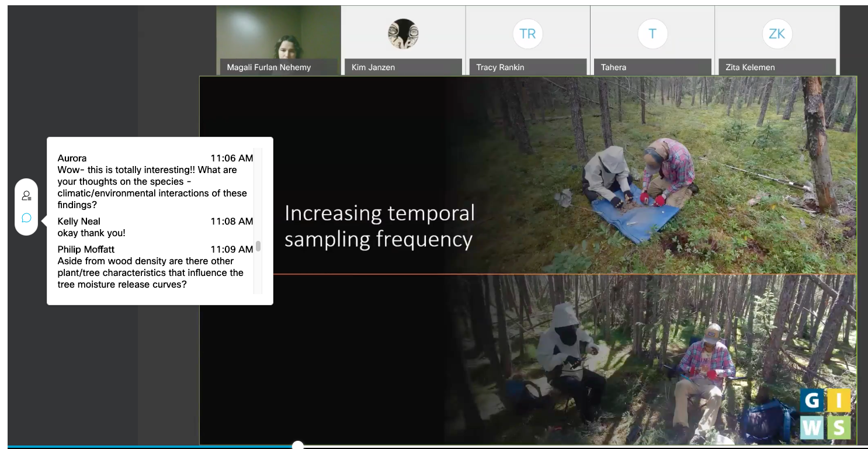The width and height of the screenshot is (868, 449).
Task: Click the '11:06 AM' chat timestamp
Action: click(232, 158)
